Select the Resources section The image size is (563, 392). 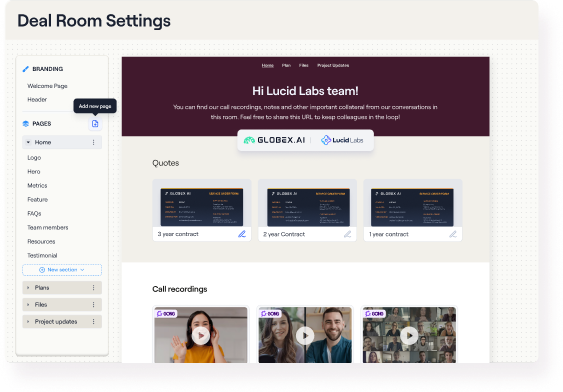[x=41, y=242]
